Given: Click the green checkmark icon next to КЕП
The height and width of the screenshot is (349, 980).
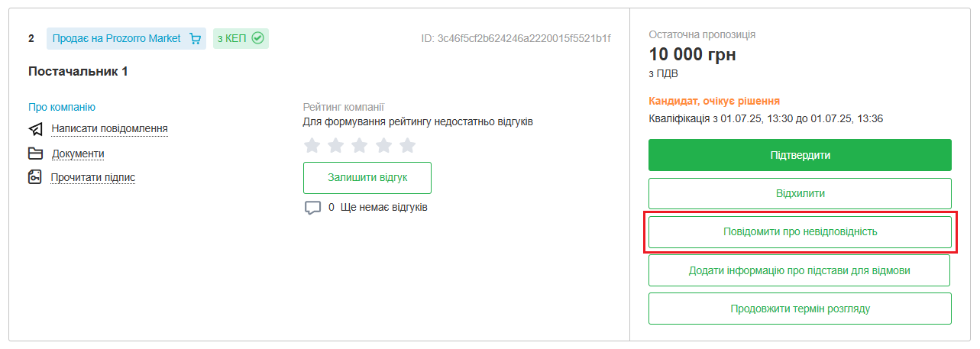Looking at the screenshot, I should (x=257, y=38).
